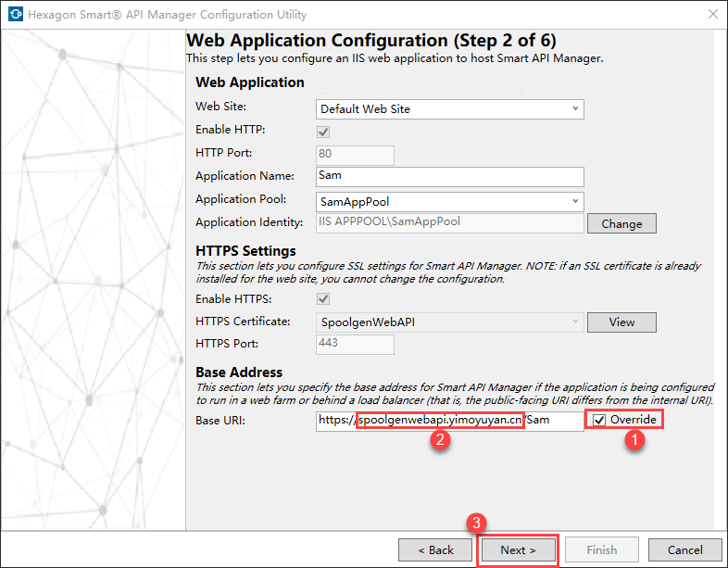
Task: Click the Application Identity field
Action: click(449, 222)
